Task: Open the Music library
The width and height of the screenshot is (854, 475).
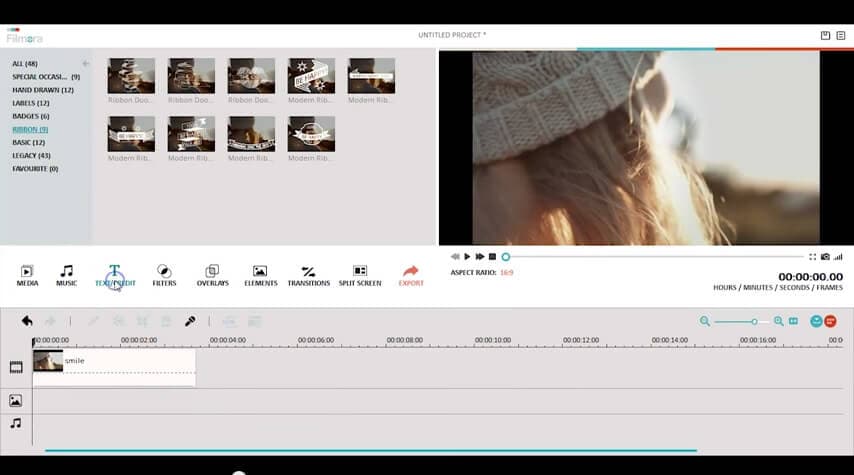Action: [66, 275]
